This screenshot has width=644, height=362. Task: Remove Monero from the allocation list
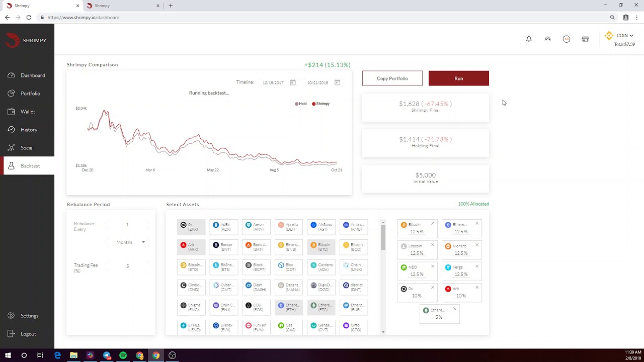477,245
